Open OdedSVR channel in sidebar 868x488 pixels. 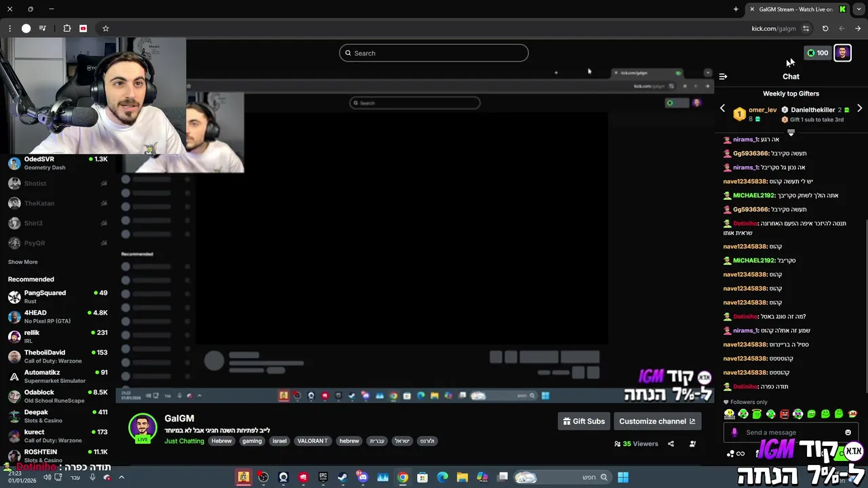tap(58, 163)
